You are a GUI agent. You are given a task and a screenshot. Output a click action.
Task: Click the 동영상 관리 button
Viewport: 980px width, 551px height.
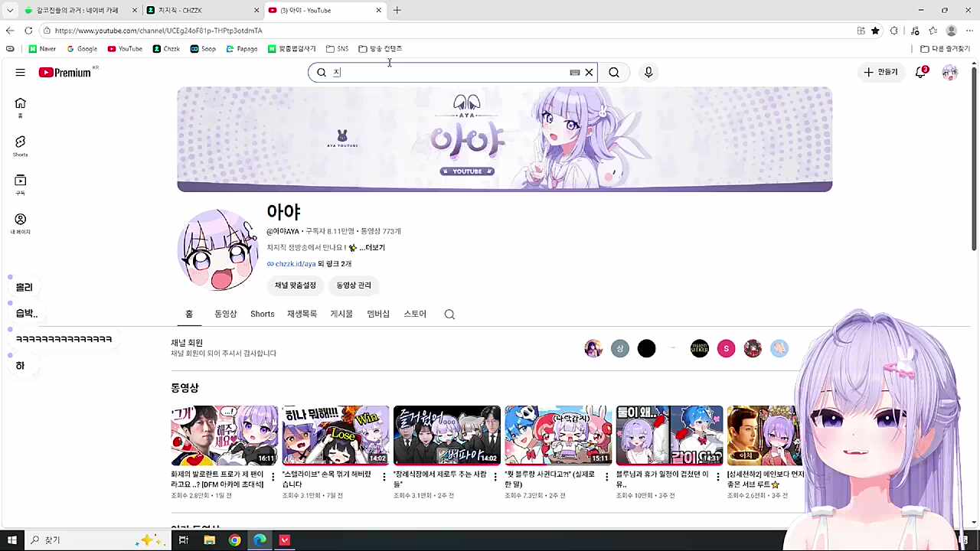coord(354,285)
